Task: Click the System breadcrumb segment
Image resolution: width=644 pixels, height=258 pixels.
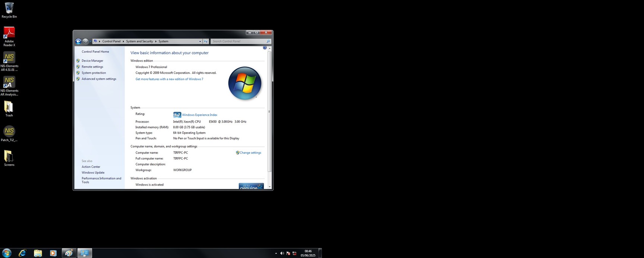Action: coord(163,41)
